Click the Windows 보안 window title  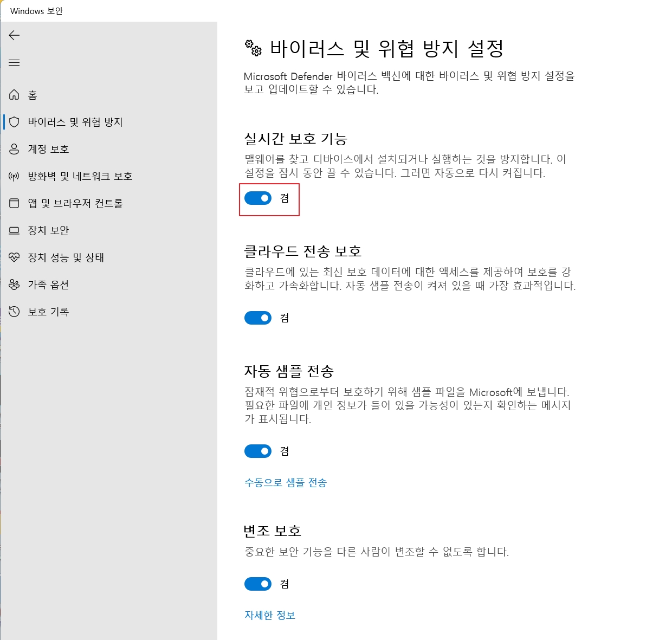pos(37,11)
